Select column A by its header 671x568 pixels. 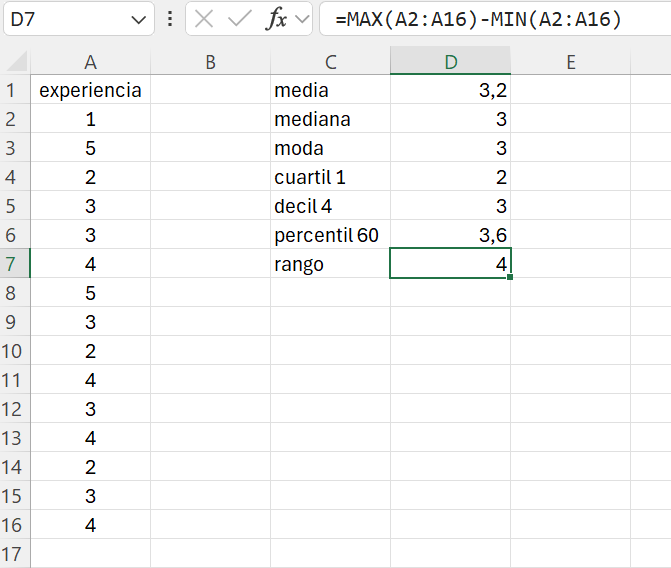tap(90, 62)
